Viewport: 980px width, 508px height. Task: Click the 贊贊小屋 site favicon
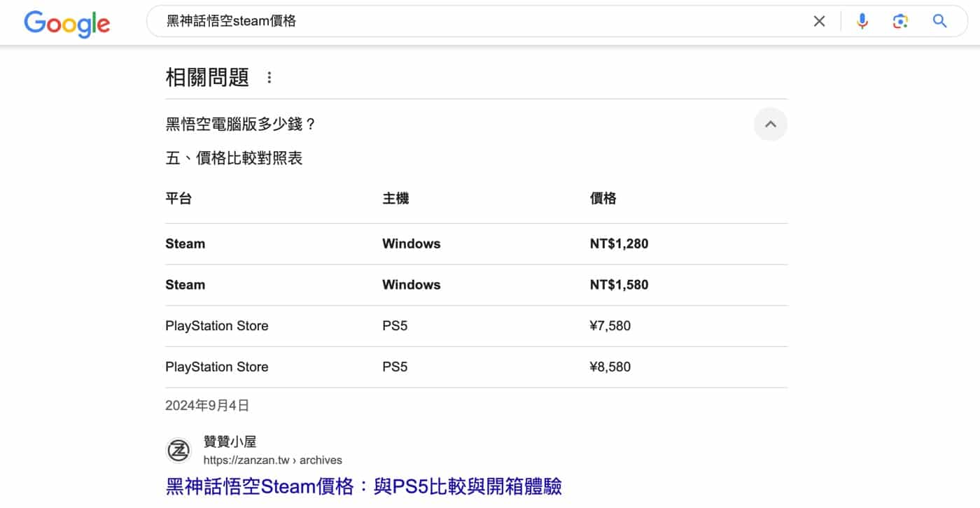[x=178, y=451]
